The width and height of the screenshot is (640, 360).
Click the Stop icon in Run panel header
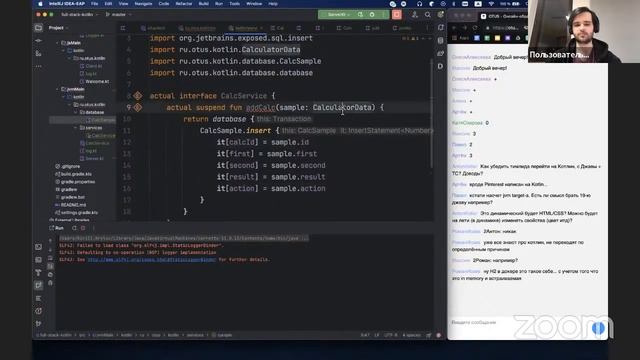[83, 228]
